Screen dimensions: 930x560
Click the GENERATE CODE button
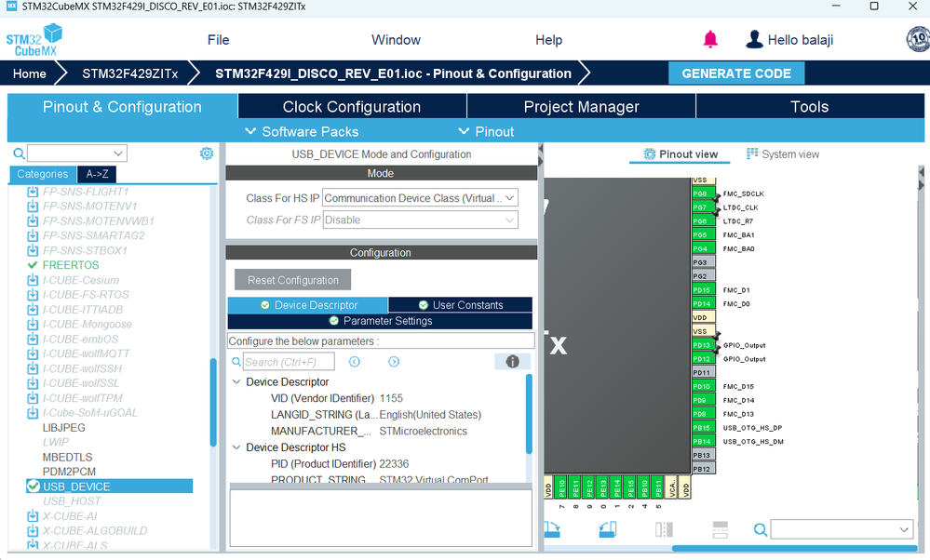pyautogui.click(x=736, y=73)
